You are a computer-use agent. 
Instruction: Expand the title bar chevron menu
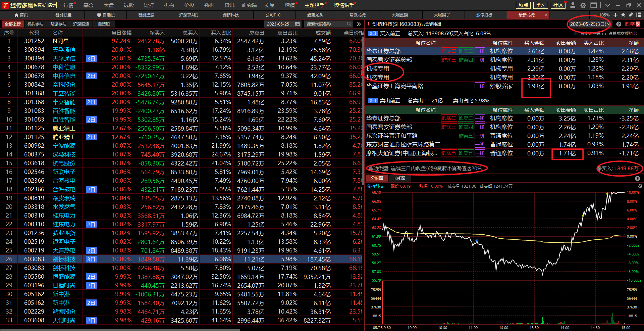[x=607, y=5]
